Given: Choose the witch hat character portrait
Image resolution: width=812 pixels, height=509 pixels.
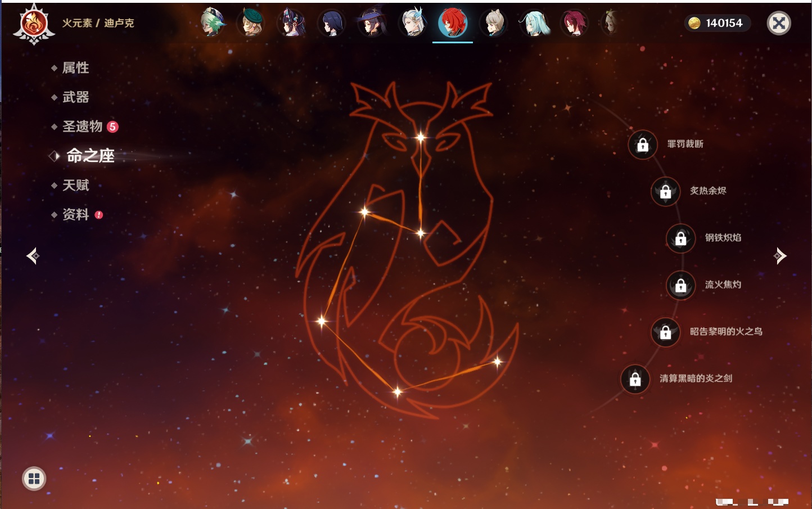Looking at the screenshot, I should tap(372, 23).
